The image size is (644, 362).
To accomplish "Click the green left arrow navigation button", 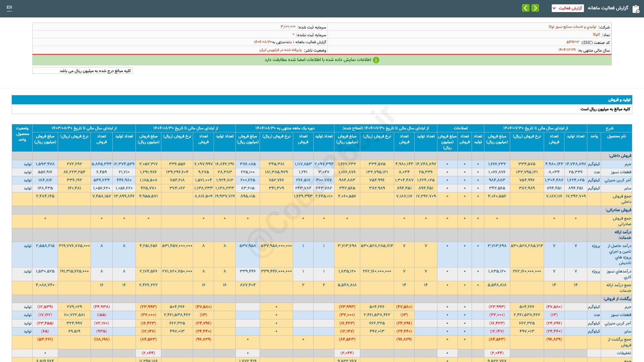I will (x=526, y=8).
